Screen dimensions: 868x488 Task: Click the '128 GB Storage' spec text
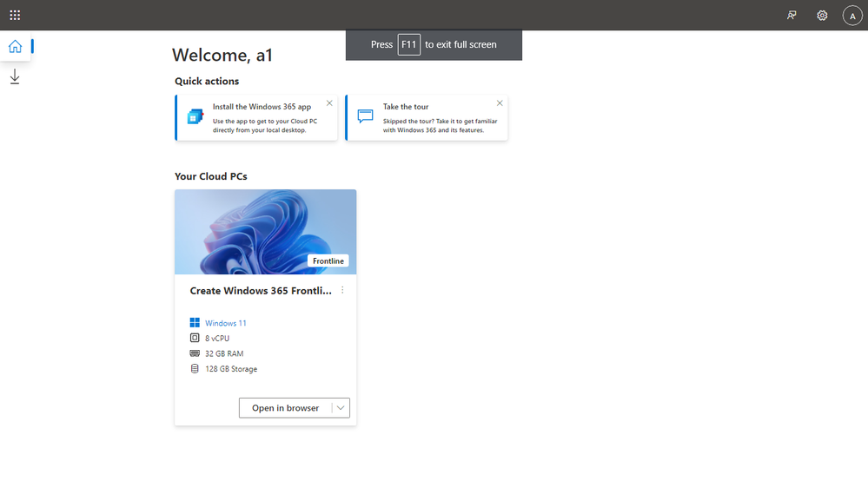click(231, 369)
